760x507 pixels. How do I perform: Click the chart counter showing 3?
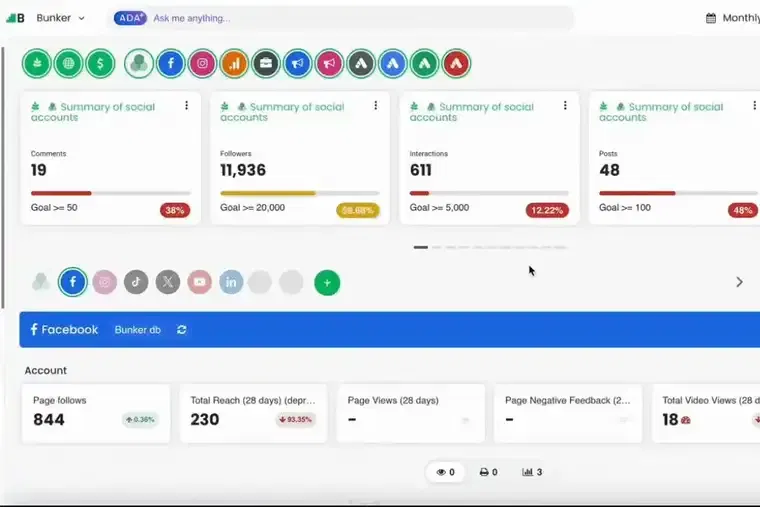(x=532, y=472)
